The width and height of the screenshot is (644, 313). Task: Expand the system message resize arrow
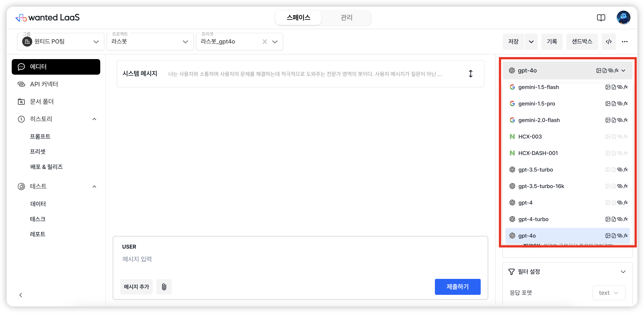[x=470, y=74]
